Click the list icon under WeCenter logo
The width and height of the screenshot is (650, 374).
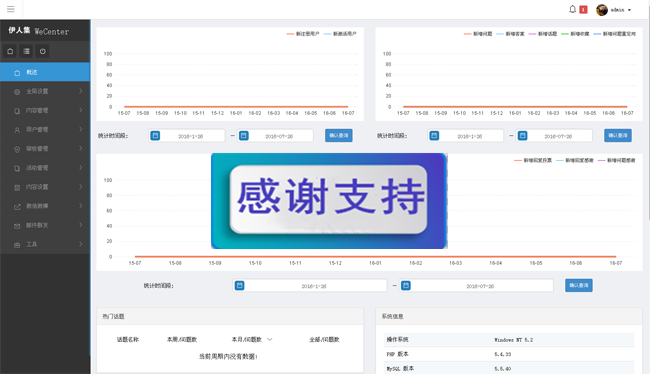click(27, 51)
